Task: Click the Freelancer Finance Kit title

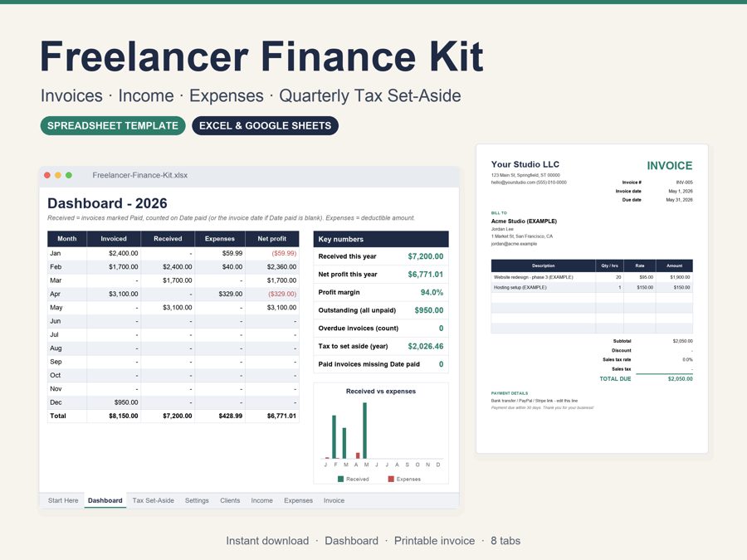Action: pyautogui.click(x=261, y=56)
